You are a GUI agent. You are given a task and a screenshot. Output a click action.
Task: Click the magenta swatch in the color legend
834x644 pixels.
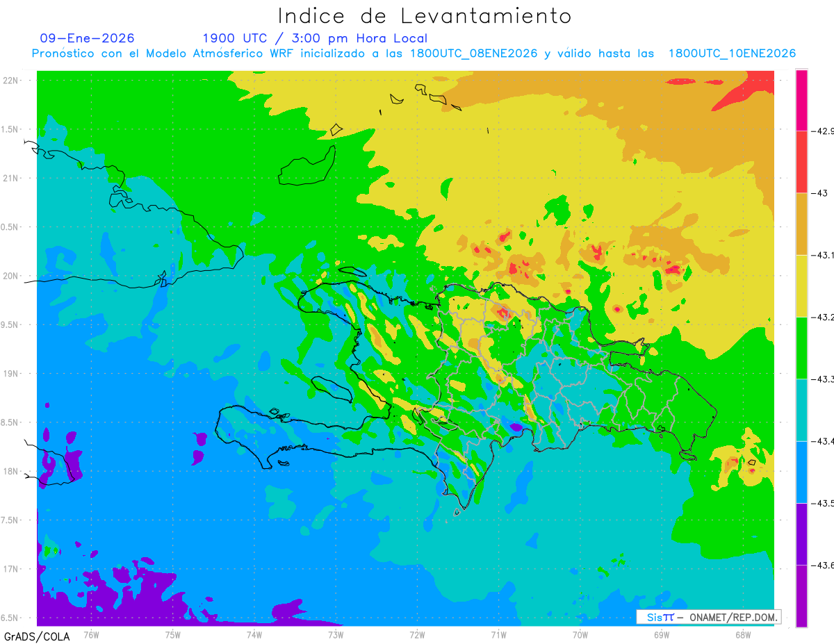(x=801, y=100)
